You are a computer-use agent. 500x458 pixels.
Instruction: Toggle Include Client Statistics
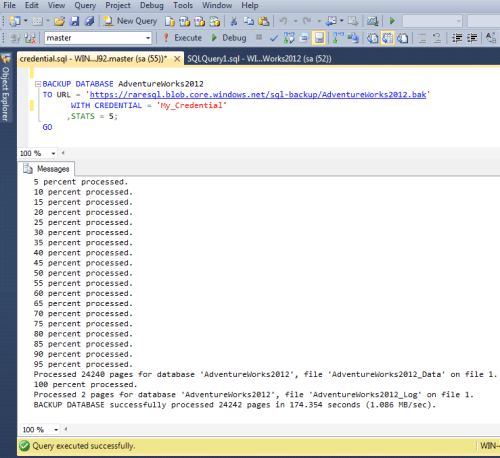pyautogui.click(x=353, y=38)
